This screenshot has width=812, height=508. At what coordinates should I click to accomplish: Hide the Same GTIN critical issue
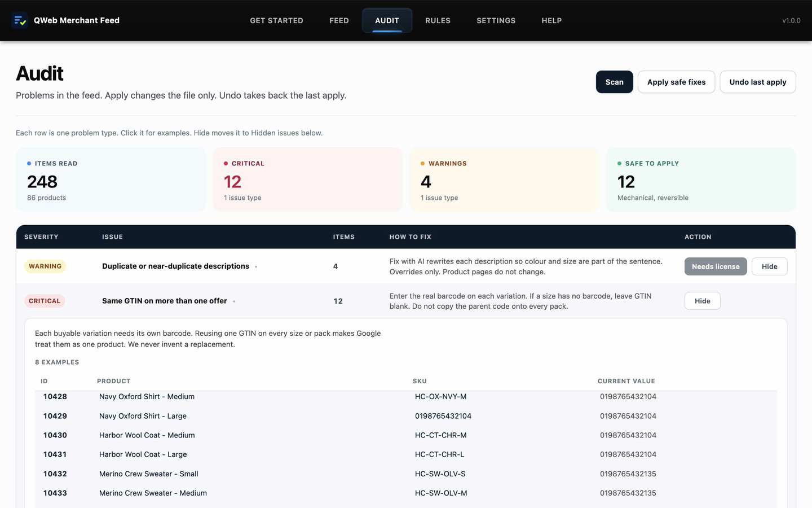702,301
